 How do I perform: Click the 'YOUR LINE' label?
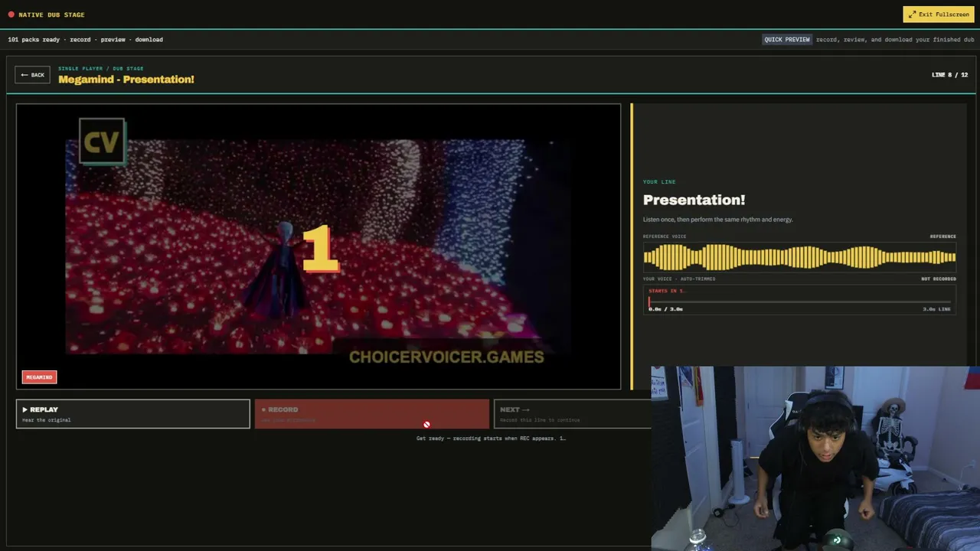pos(659,182)
